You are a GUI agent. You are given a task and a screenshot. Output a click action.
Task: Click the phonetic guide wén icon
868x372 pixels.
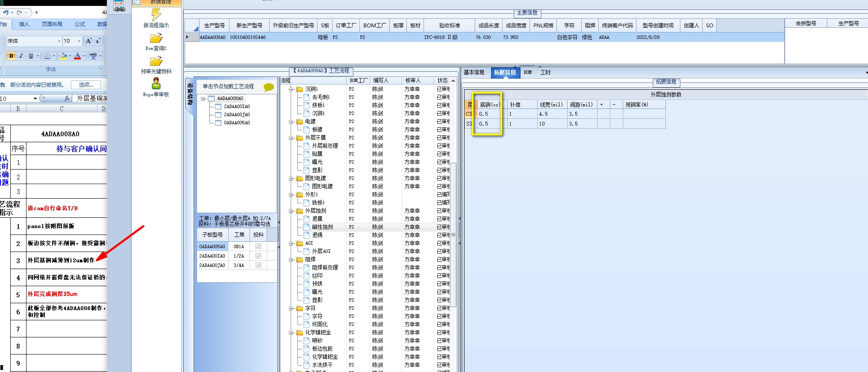pyautogui.click(x=93, y=56)
